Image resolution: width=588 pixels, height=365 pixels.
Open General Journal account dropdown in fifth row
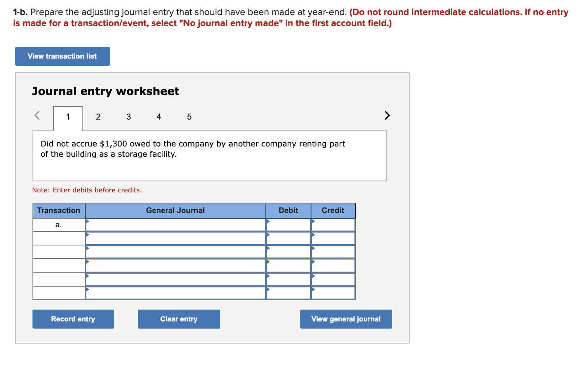[176, 279]
